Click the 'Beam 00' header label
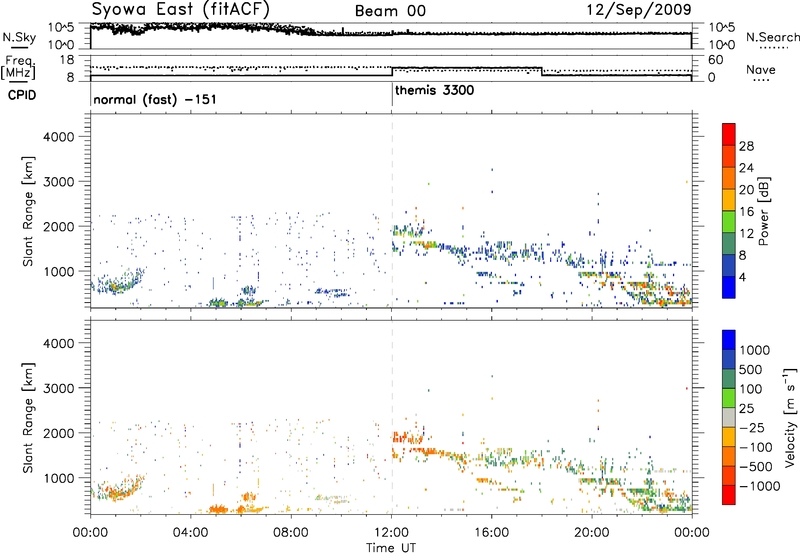The height and width of the screenshot is (554, 800). [390, 11]
